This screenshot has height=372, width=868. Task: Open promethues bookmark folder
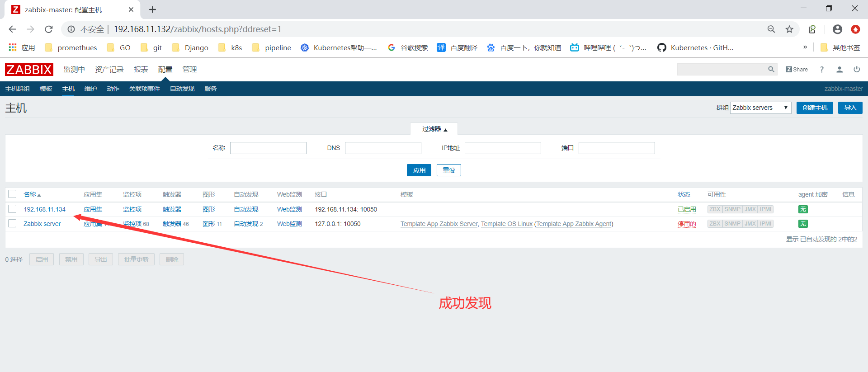(x=71, y=47)
